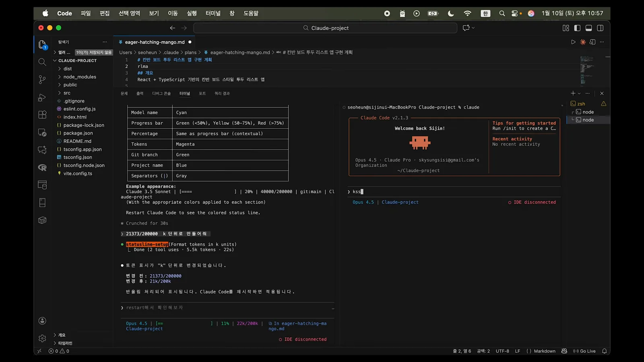Click the Run play icon in editor toolbar
This screenshot has width=644, height=362.
point(573,42)
